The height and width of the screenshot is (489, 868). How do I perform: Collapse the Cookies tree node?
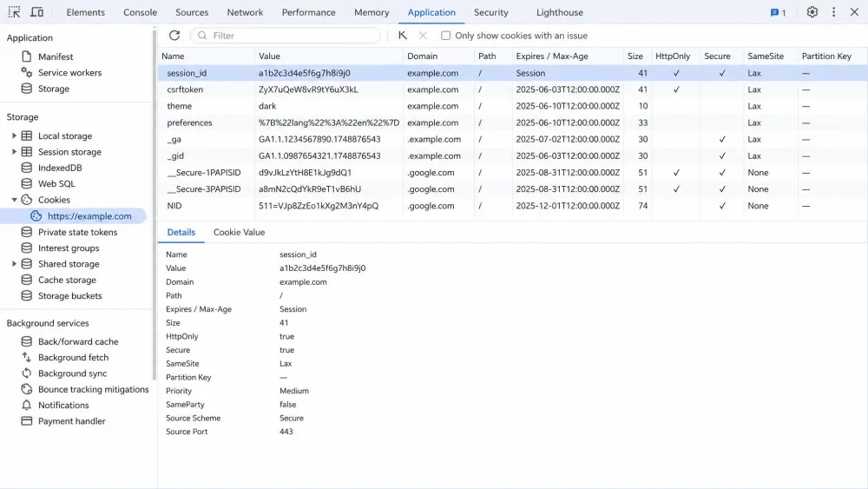(x=14, y=200)
